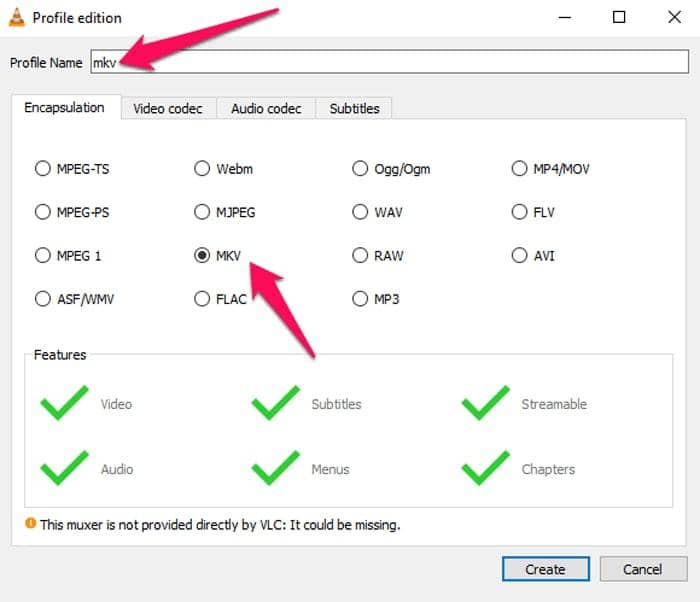The height and width of the screenshot is (602, 700).
Task: Minimize the Profile edition window
Action: tap(565, 17)
